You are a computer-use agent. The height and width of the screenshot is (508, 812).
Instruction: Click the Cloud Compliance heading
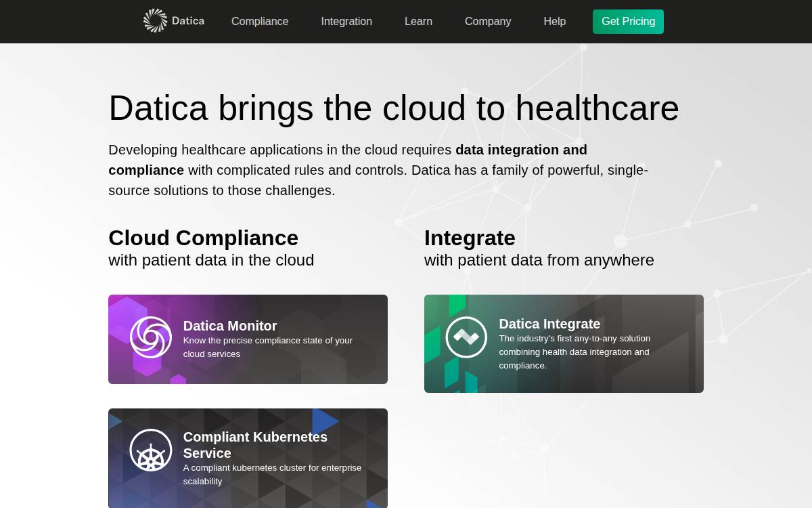(203, 238)
